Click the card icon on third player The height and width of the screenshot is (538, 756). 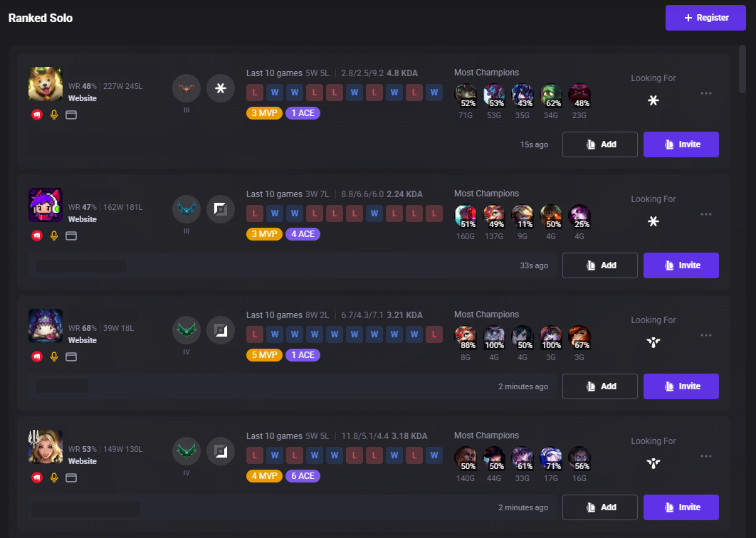pos(71,357)
